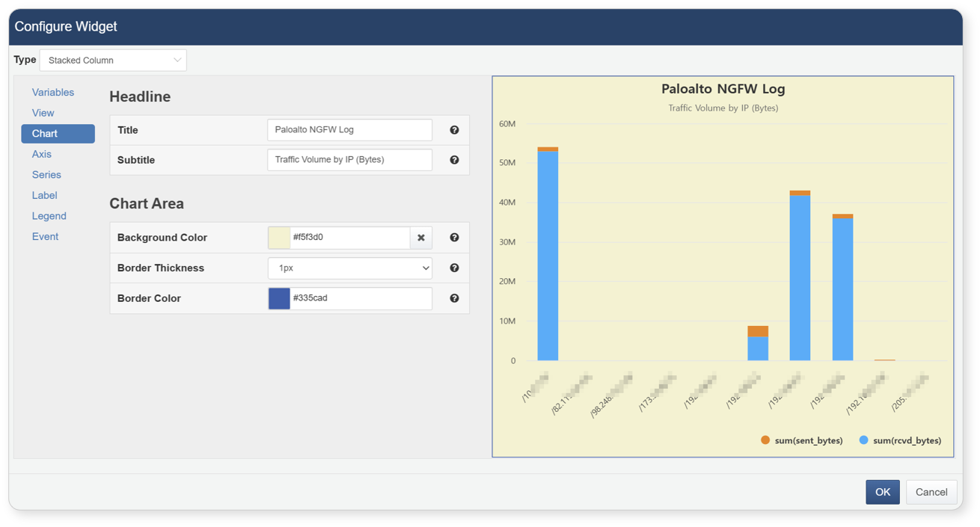Image resolution: width=980 pixels, height=527 pixels.
Task: Open the Background Color swatch picker
Action: (279, 238)
